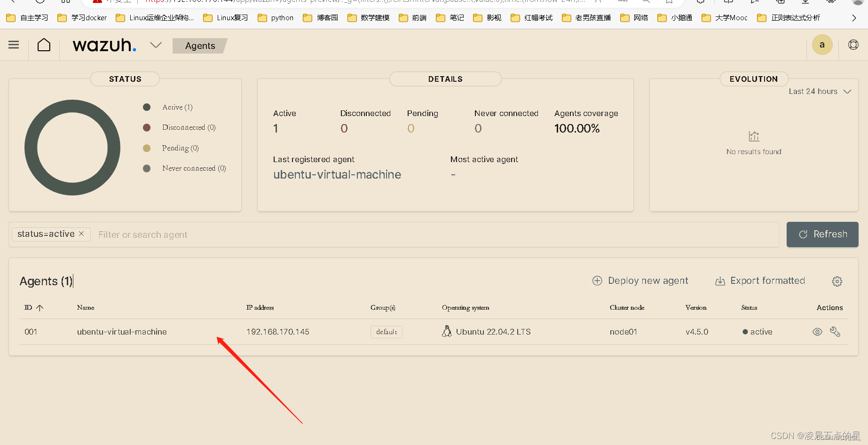Click the v4.5.0 version cell
The width and height of the screenshot is (868, 445).
point(697,332)
